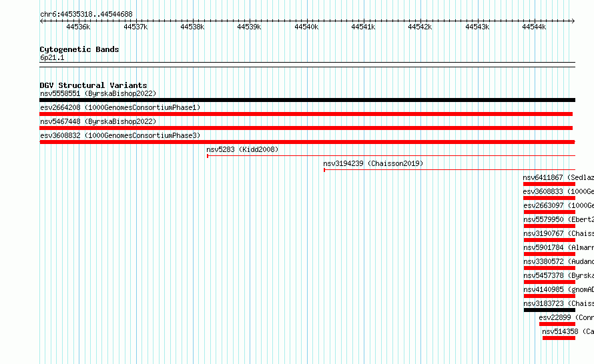Click the 44539k ruler mark
The image size is (594, 364).
click(x=249, y=27)
